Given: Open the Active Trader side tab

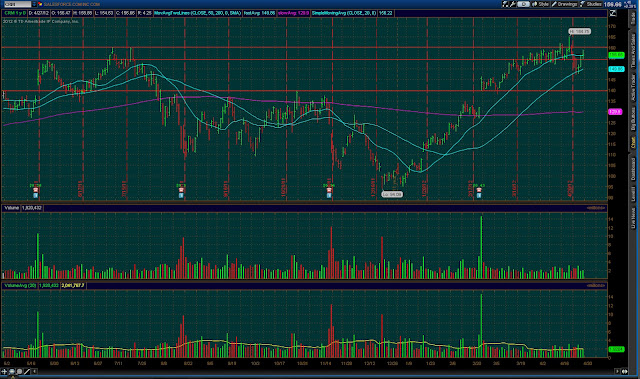Looking at the screenshot, I should (633, 87).
